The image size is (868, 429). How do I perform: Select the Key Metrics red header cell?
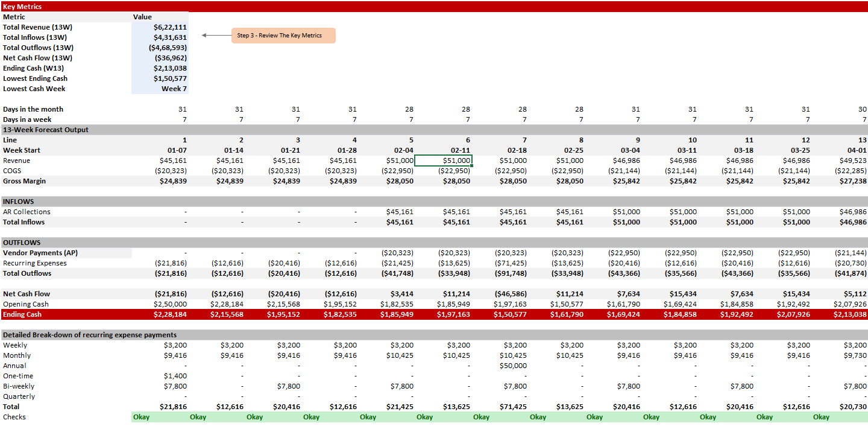(x=434, y=7)
